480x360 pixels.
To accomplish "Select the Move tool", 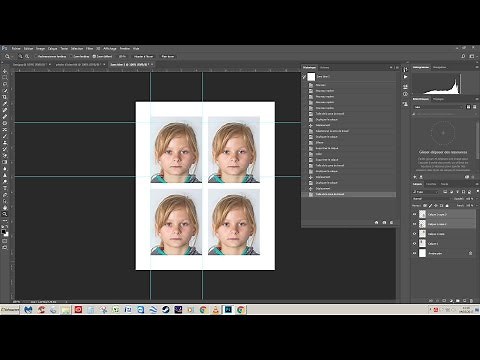I will pos(5,71).
